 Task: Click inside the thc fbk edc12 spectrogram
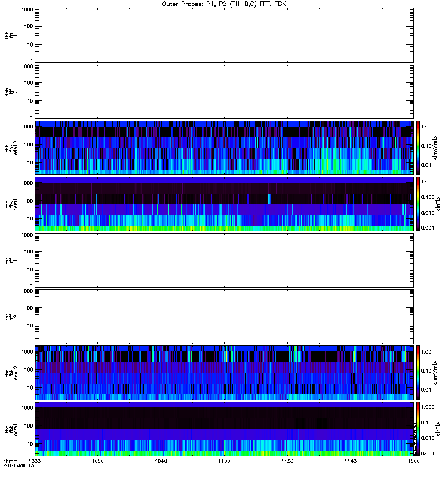coord(224,373)
